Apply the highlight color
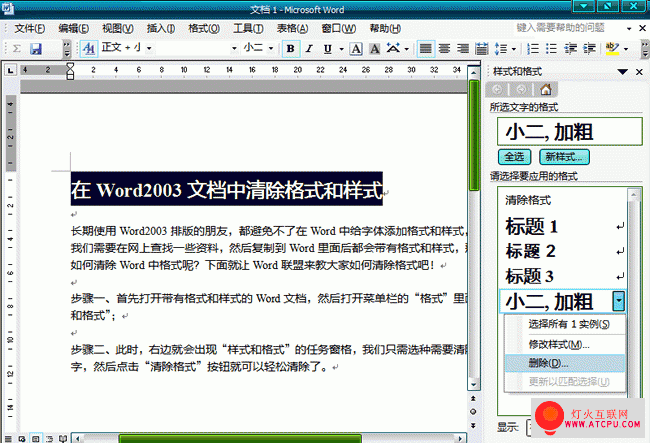Image resolution: width=650 pixels, height=443 pixels. tap(612, 49)
